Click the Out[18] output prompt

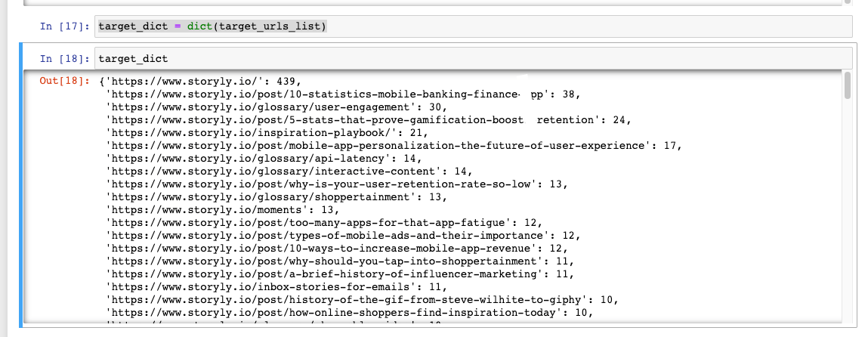click(x=65, y=81)
